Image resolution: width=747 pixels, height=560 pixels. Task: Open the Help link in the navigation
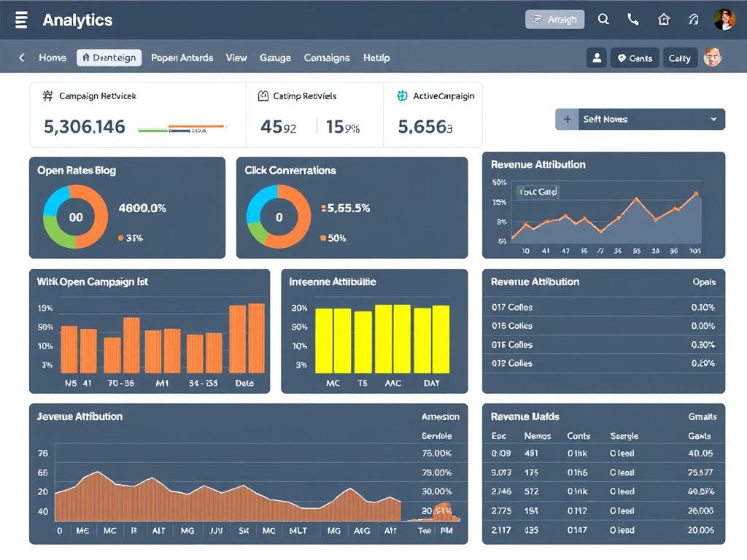pyautogui.click(x=376, y=58)
